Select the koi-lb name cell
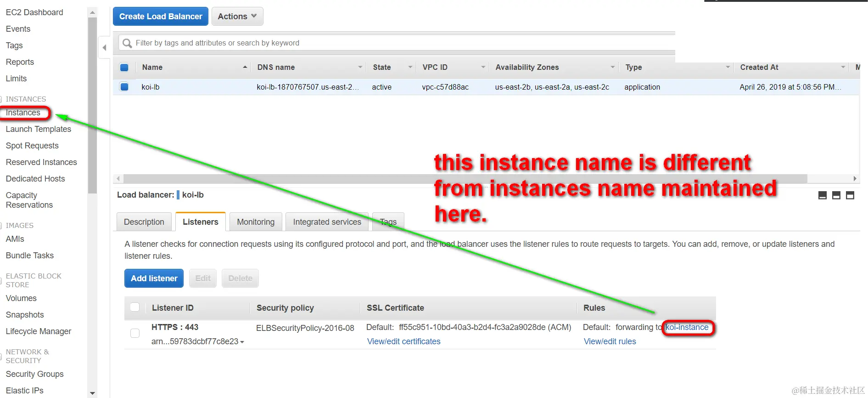Image resolution: width=868 pixels, height=398 pixels. coord(151,87)
